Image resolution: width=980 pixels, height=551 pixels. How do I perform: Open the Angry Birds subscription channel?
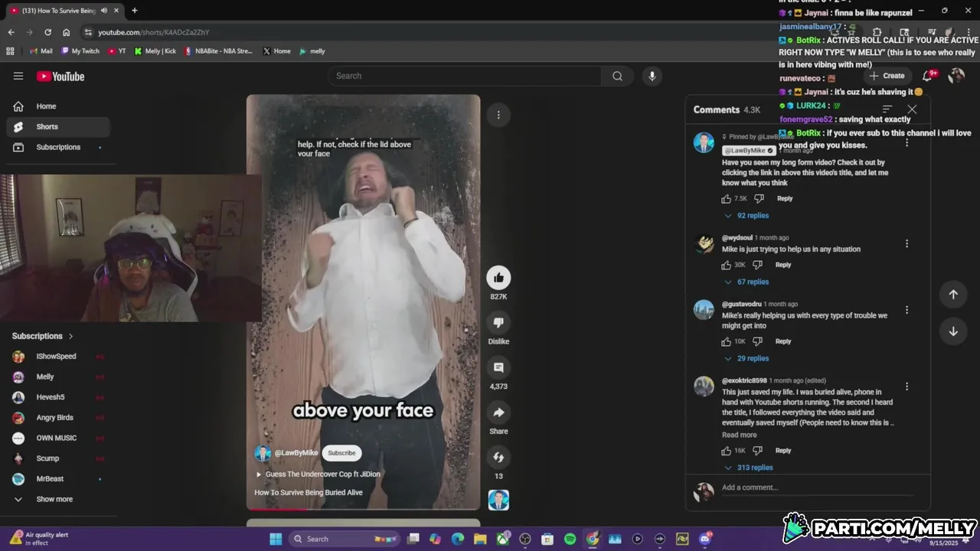[58, 418]
